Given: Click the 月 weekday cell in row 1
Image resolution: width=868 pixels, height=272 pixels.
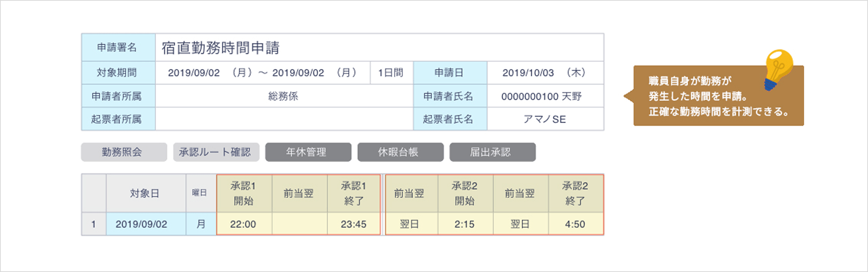Looking at the screenshot, I should tap(201, 224).
